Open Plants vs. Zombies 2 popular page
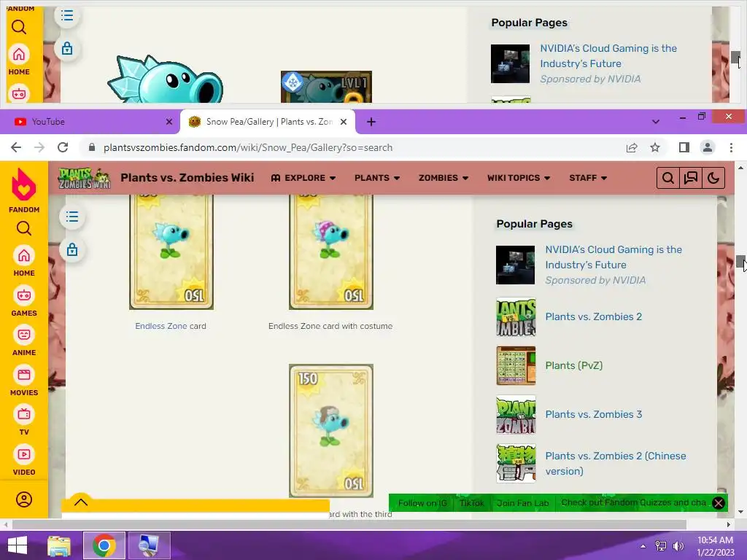This screenshot has width=747, height=560. point(594,316)
